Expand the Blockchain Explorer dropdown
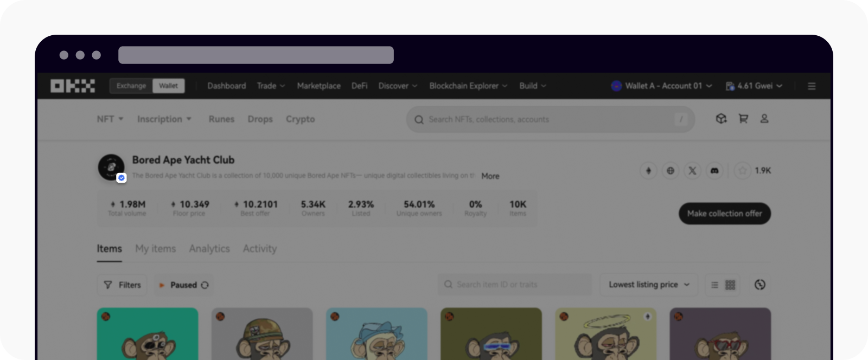868x360 pixels. 468,86
